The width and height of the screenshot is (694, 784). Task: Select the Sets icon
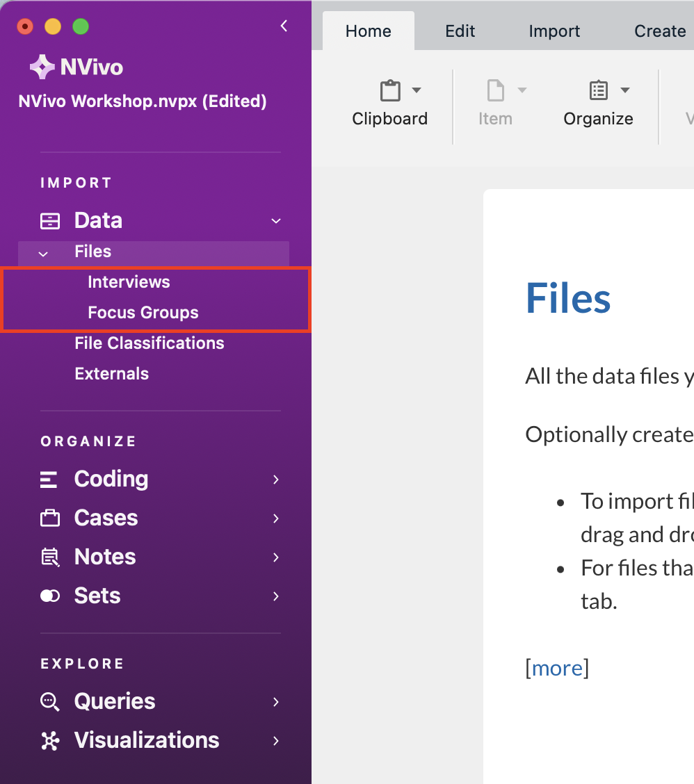click(49, 596)
